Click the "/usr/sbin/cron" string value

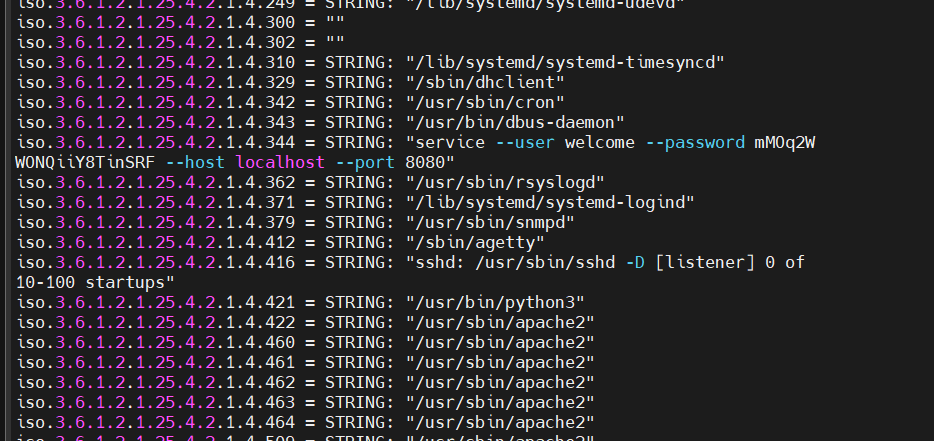[x=485, y=102]
